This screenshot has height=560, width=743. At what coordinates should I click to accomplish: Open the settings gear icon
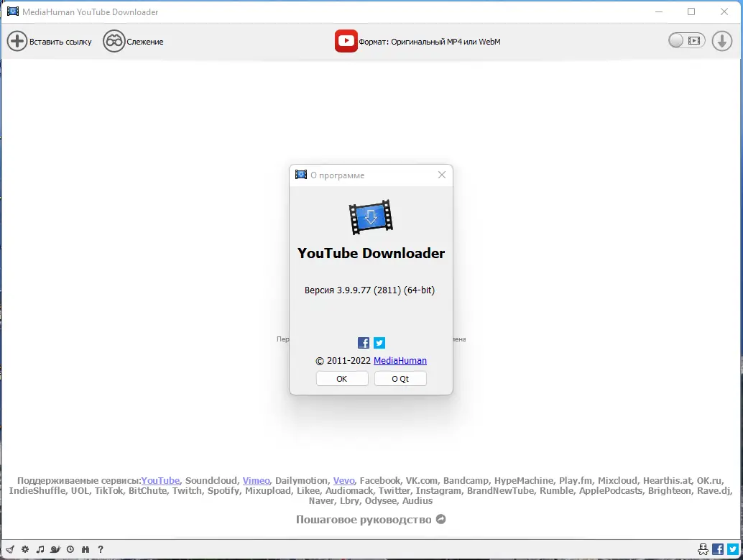coord(24,548)
